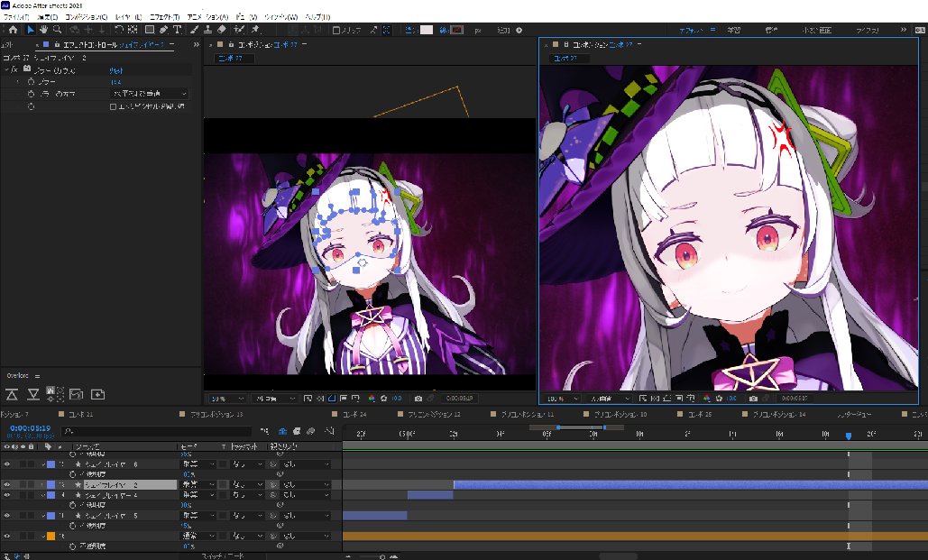Open the File menu
Screen dimensions: 928x560
pos(16,17)
